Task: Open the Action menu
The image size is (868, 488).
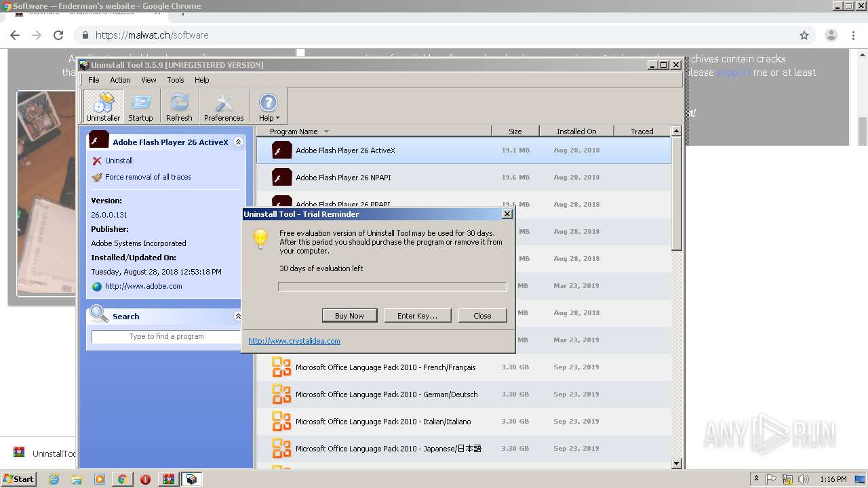Action: [120, 80]
